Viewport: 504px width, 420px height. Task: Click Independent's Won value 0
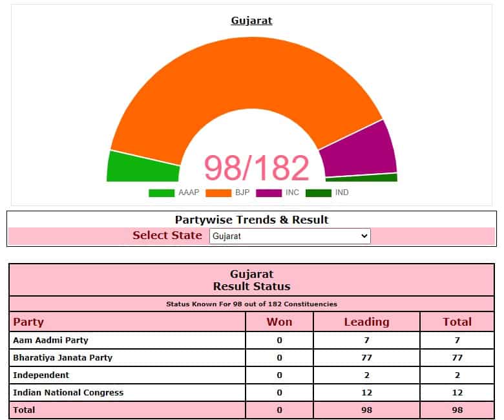tap(279, 375)
